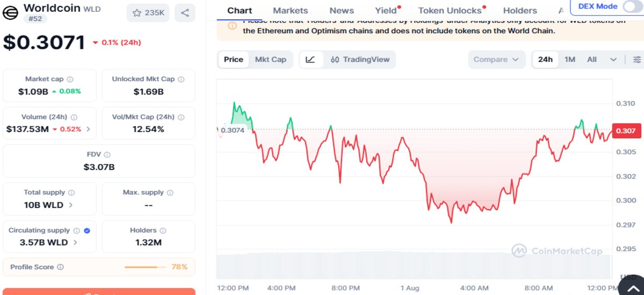Image resolution: width=644 pixels, height=295 pixels.
Task: Click the 1 Aug date axis label
Action: coord(409,288)
